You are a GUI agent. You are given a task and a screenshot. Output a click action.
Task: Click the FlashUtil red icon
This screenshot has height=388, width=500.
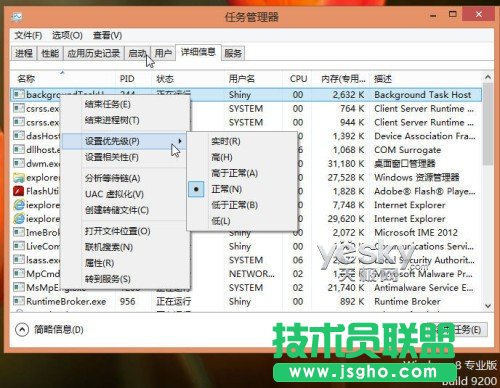(x=19, y=191)
